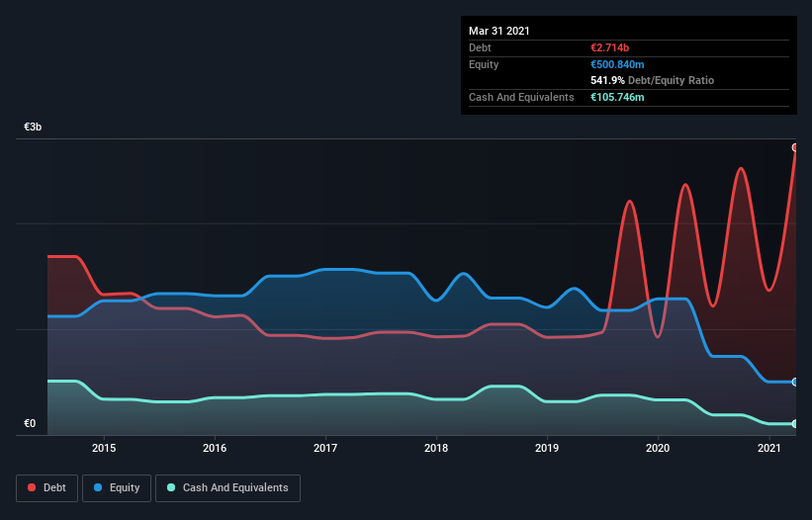Click the €3b y-axis label

33,127
